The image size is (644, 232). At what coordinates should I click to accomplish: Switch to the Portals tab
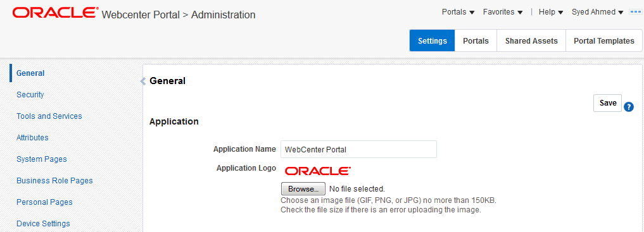point(476,40)
